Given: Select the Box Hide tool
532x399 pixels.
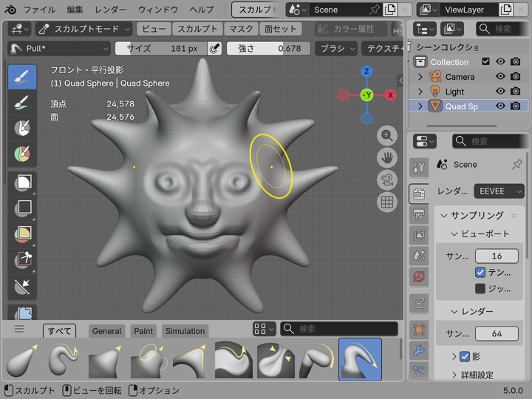Looking at the screenshot, I should point(23,208).
